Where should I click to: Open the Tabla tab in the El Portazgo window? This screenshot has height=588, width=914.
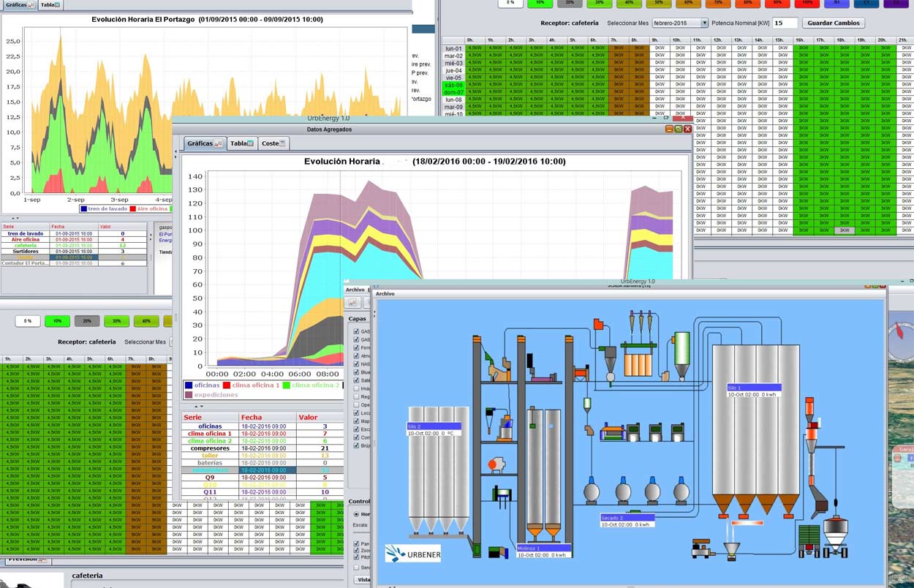tap(50, 5)
